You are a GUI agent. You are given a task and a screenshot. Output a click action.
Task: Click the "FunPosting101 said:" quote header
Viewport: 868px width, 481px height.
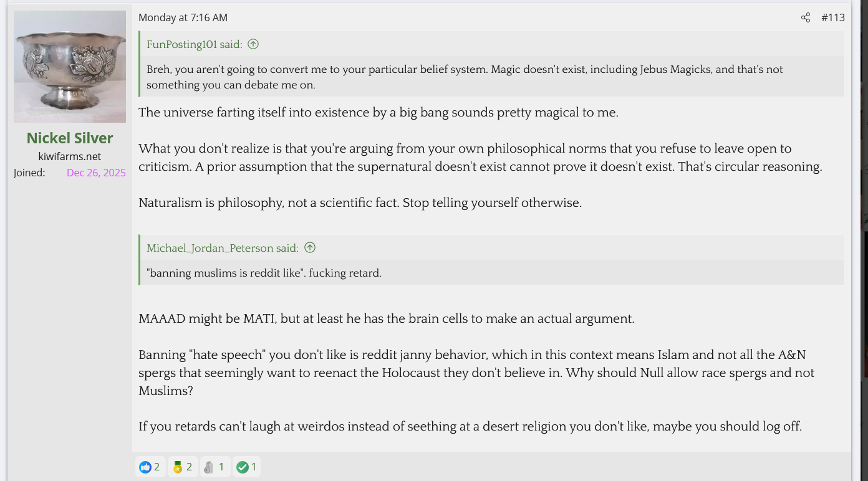194,44
